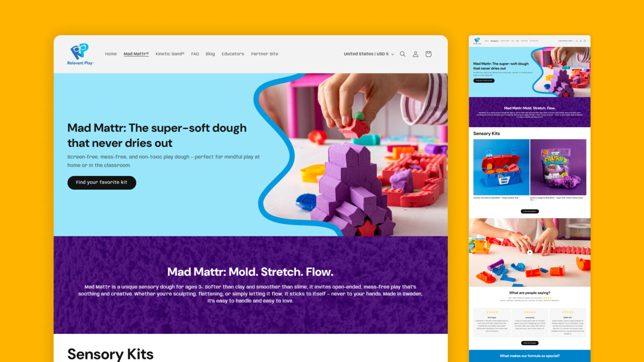Open the FAQ page link

195,54
